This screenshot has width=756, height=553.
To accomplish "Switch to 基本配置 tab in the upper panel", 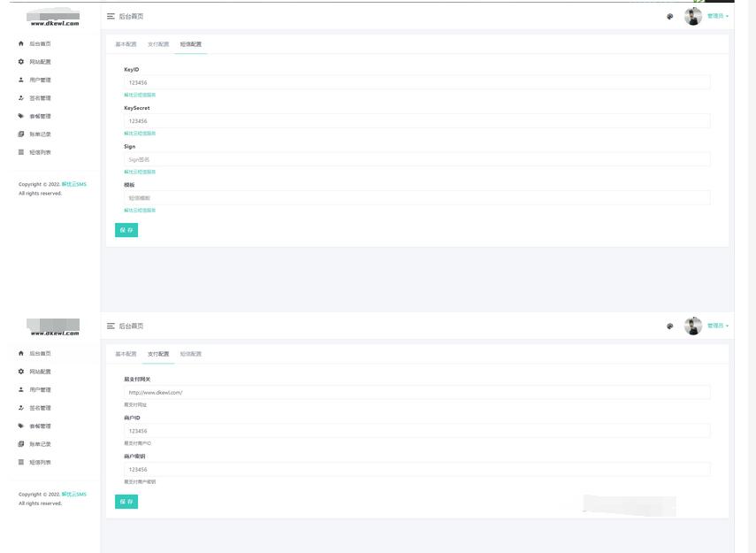I will (126, 44).
